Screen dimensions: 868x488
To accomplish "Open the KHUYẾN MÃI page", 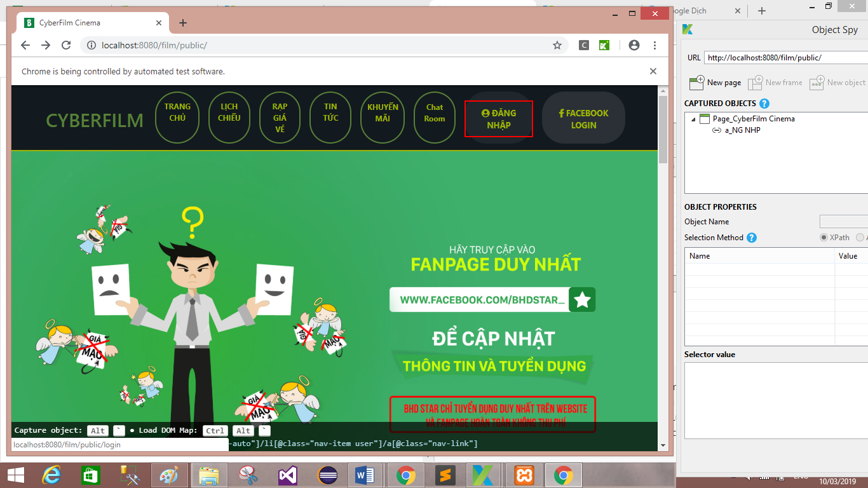I will 383,118.
